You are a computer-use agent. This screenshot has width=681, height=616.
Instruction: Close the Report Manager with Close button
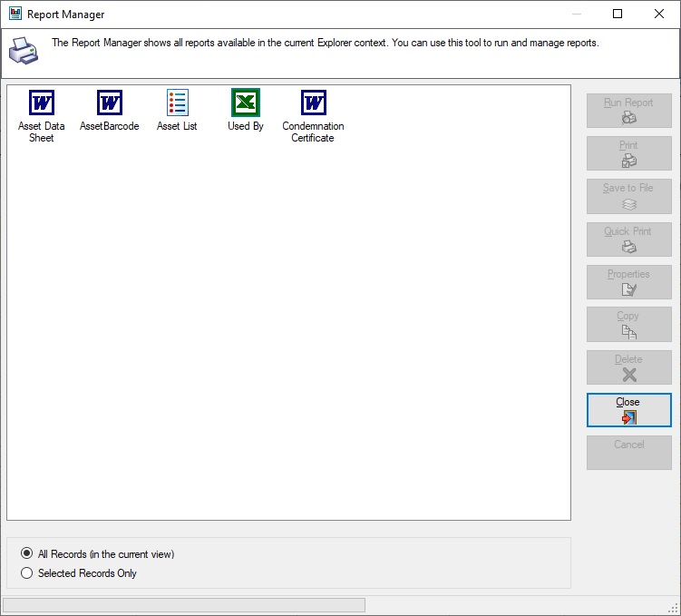point(629,410)
